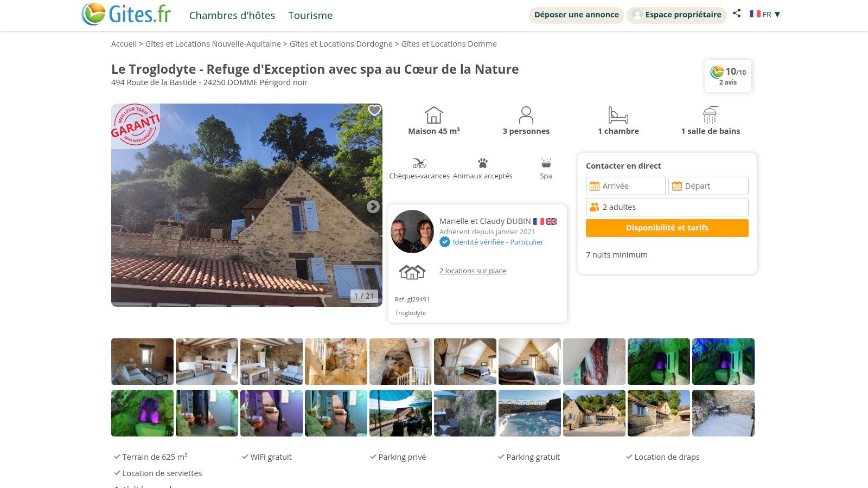
Task: Open the hot tub jacuzzi thumbnail
Action: click(x=529, y=413)
